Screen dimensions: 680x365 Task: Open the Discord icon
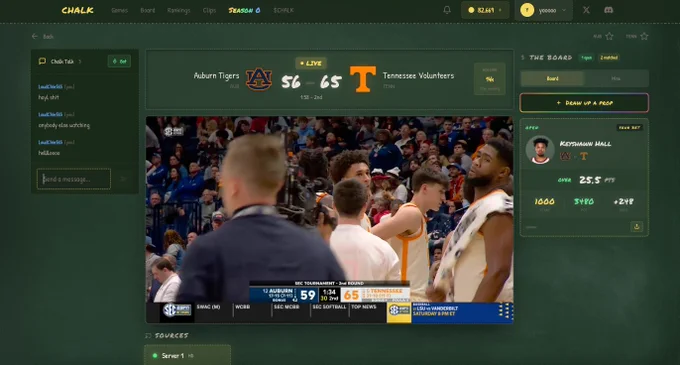(x=608, y=10)
